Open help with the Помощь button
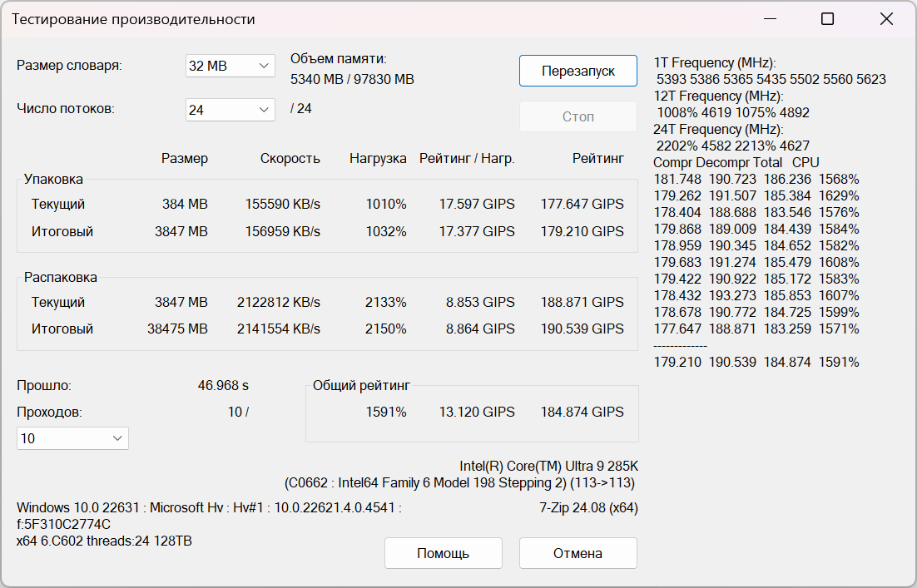 [x=443, y=553]
